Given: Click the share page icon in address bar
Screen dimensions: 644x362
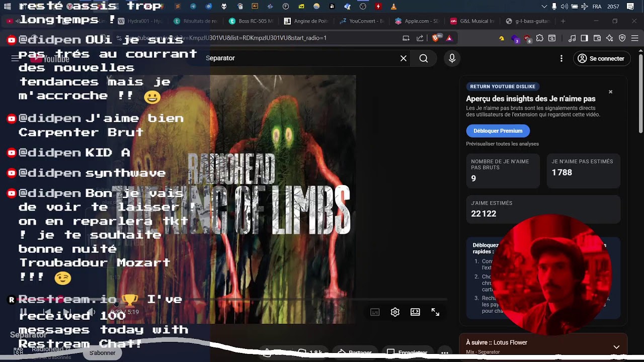Looking at the screenshot, I should (420, 38).
